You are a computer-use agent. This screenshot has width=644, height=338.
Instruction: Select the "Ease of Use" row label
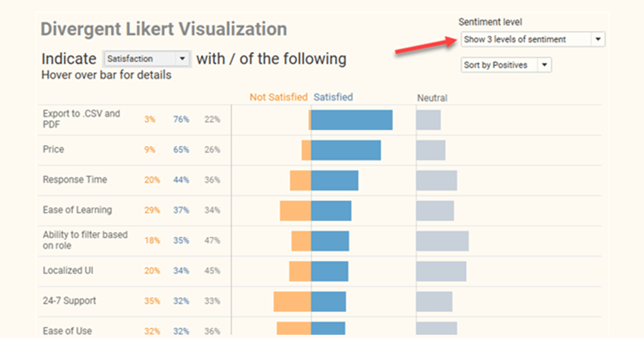coord(67,330)
